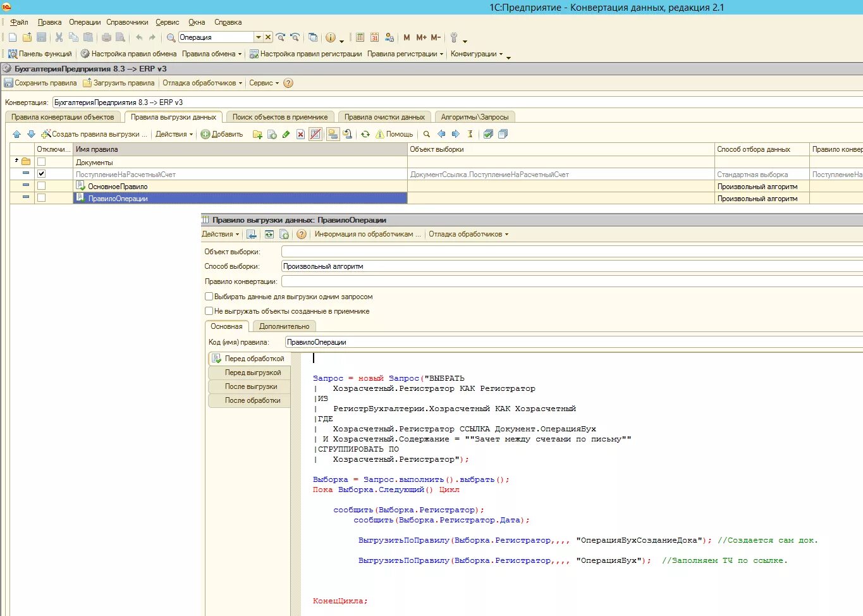This screenshot has width=863, height=616.
Task: Click the search magnifier in rules toolbar
Action: [x=427, y=134]
